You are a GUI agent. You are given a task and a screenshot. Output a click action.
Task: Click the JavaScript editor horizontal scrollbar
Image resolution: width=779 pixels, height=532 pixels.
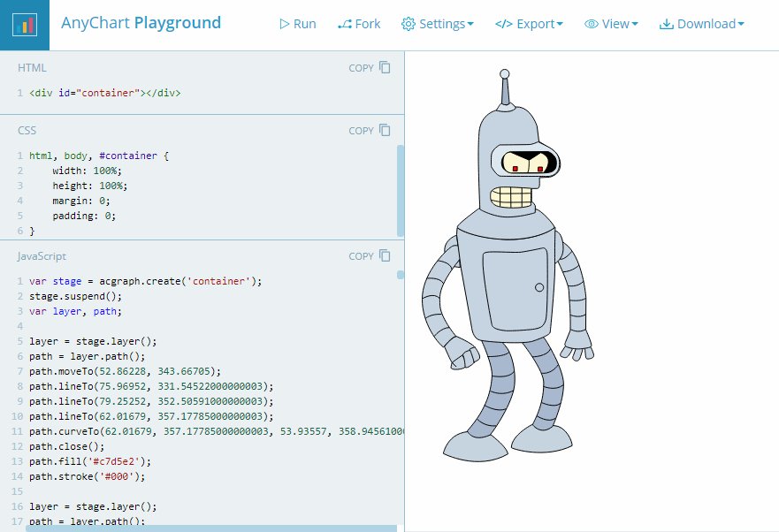pyautogui.click(x=211, y=528)
